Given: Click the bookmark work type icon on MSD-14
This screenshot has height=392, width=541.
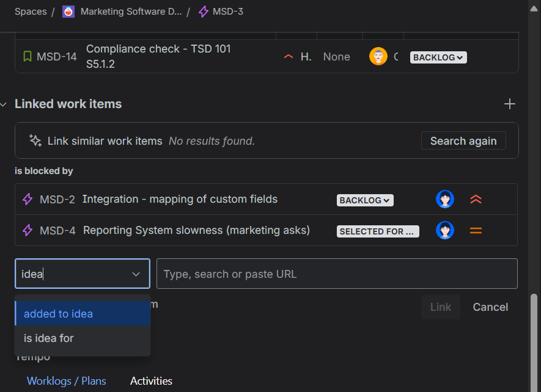Looking at the screenshot, I should (x=28, y=56).
